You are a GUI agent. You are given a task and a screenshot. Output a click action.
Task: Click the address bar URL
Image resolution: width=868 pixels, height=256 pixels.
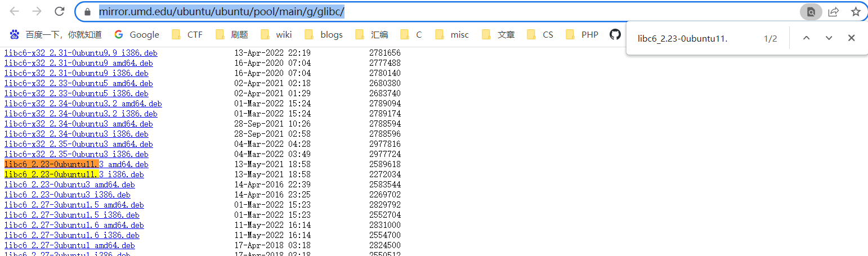(222, 12)
